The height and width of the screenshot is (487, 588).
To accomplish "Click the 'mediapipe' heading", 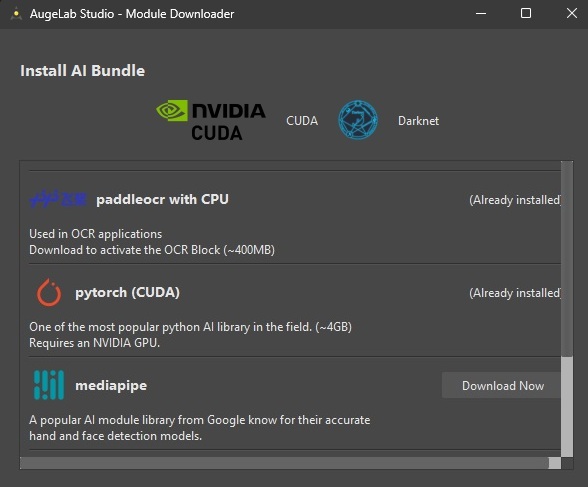I will [111, 385].
